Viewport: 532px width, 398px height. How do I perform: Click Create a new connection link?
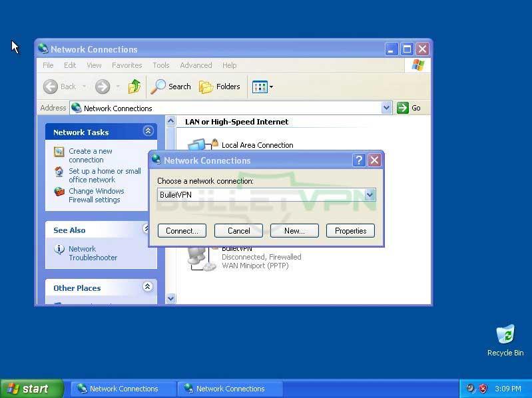(x=91, y=155)
